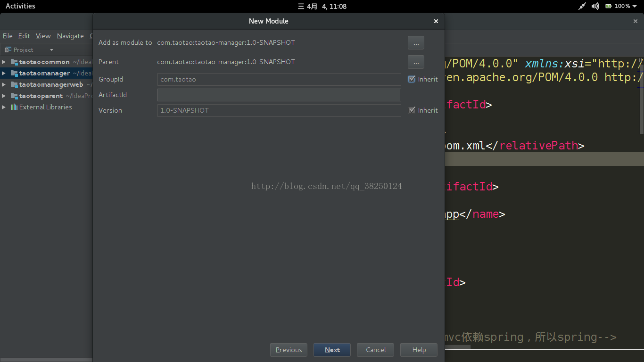Viewport: 644px width, 362px height.
Task: Open GNOME Activities overview
Action: [20, 6]
